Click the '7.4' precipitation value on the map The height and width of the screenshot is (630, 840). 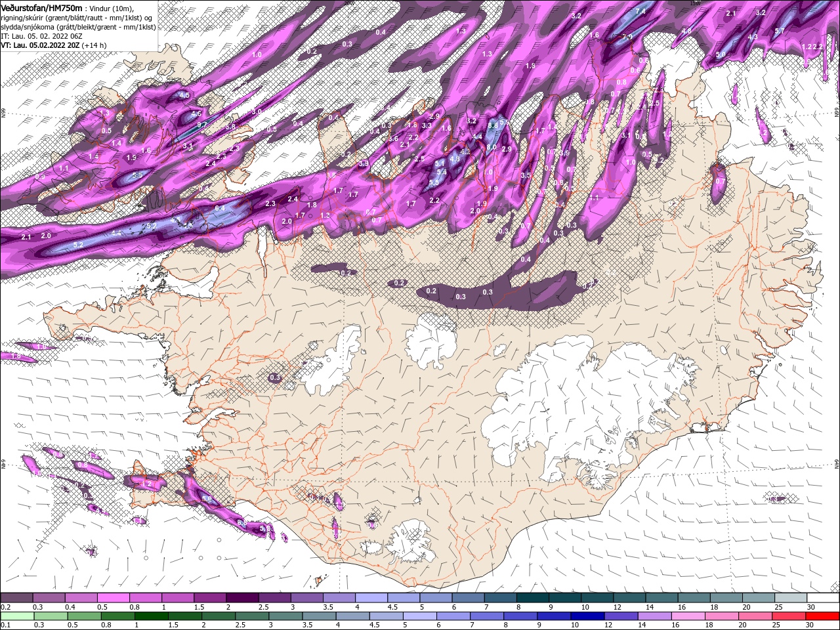(640, 12)
